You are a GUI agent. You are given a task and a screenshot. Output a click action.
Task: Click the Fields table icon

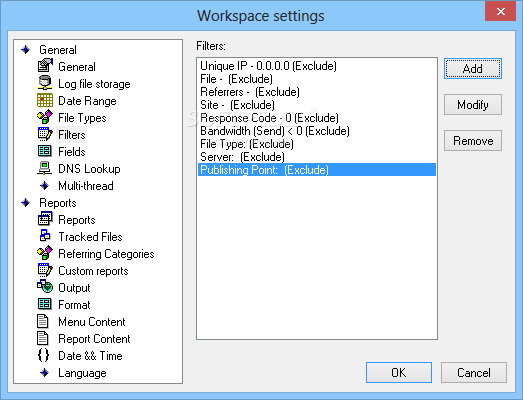click(x=45, y=151)
